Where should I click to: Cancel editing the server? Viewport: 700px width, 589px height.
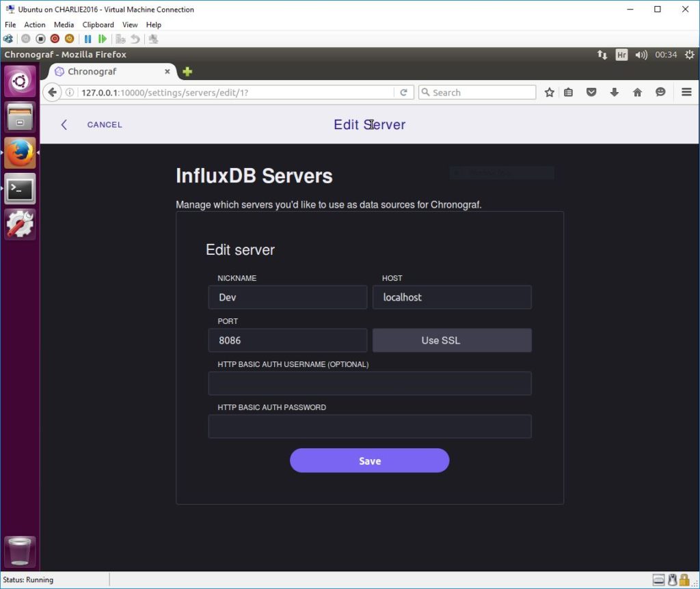[x=103, y=124]
